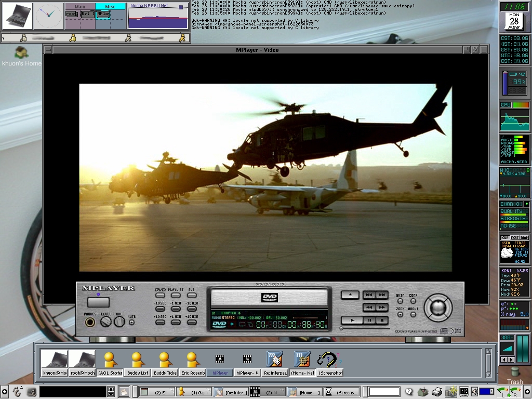Click the [Re: Inter...] taskbar button

231,392
